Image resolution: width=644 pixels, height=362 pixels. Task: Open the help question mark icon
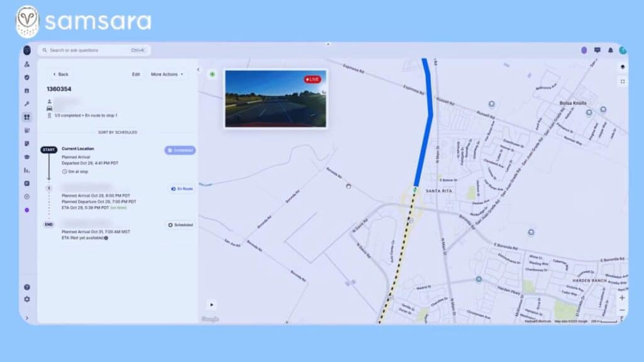[x=27, y=287]
